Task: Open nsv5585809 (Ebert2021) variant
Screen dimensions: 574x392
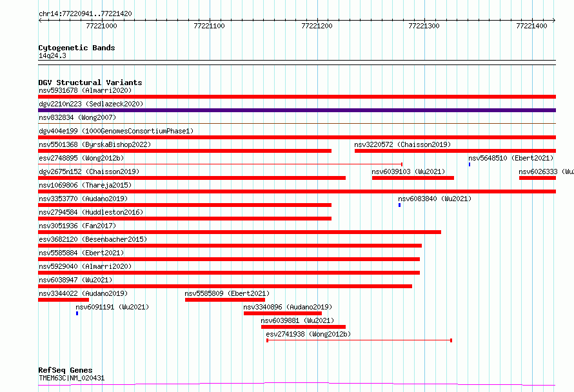Action: [x=227, y=293]
